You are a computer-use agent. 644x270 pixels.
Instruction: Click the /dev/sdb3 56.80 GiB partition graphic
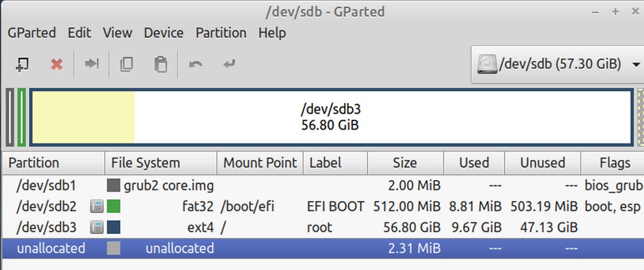tap(330, 117)
